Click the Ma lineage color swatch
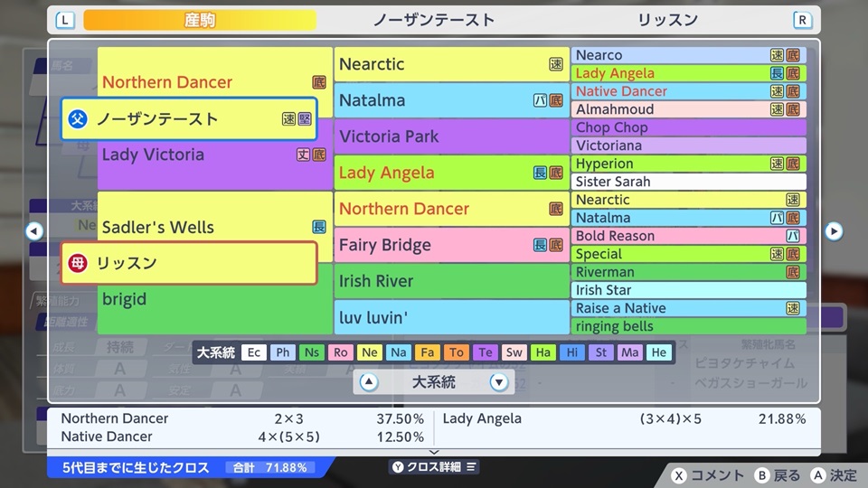This screenshot has height=488, width=868. click(x=630, y=352)
